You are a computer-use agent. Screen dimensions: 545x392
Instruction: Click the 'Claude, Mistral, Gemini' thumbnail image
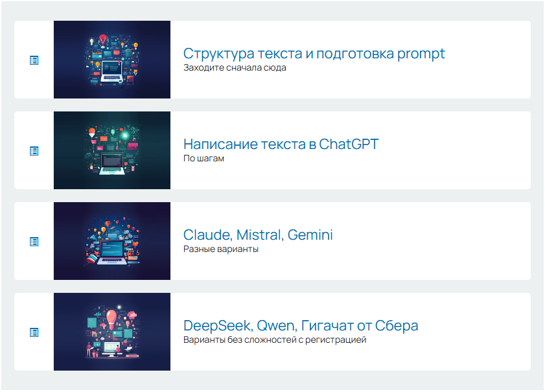[x=111, y=241]
